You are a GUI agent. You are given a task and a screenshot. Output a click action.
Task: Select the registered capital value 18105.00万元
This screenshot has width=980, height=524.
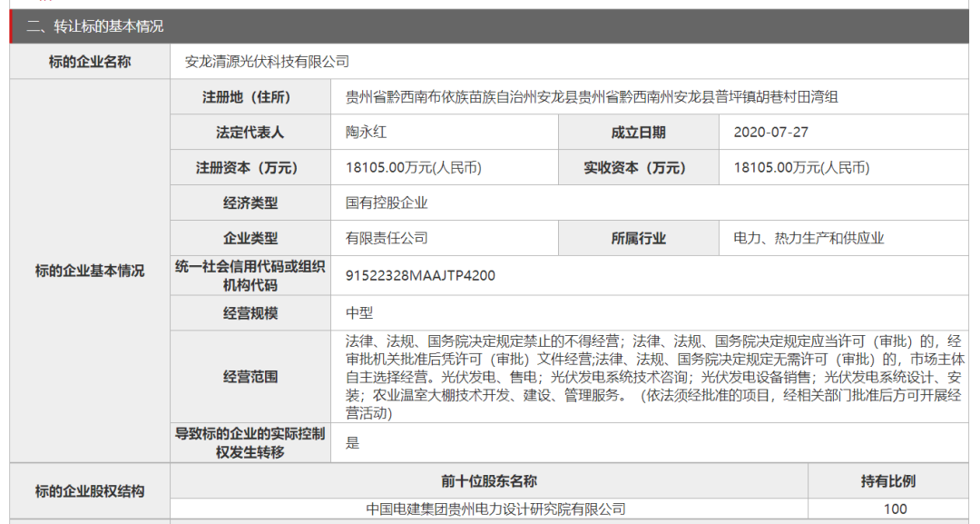pos(414,168)
